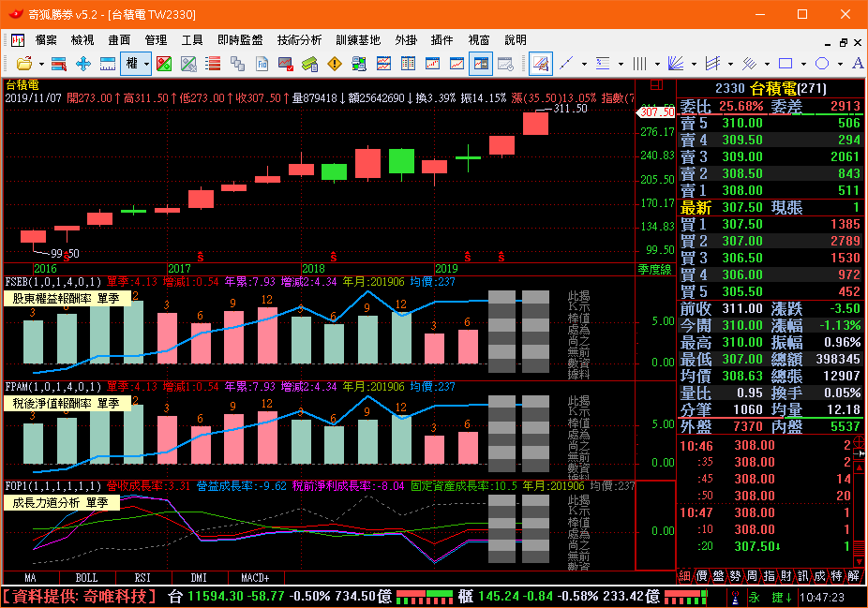Open the 說明 menu

[516, 40]
